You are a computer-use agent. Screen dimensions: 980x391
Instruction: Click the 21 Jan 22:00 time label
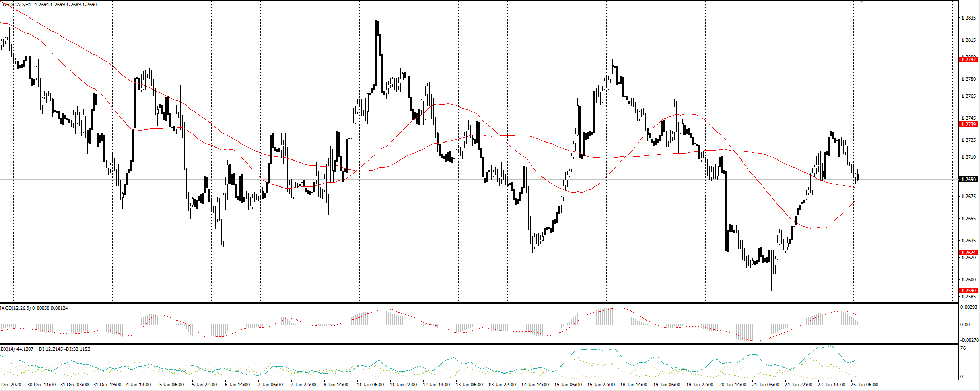tap(798, 385)
